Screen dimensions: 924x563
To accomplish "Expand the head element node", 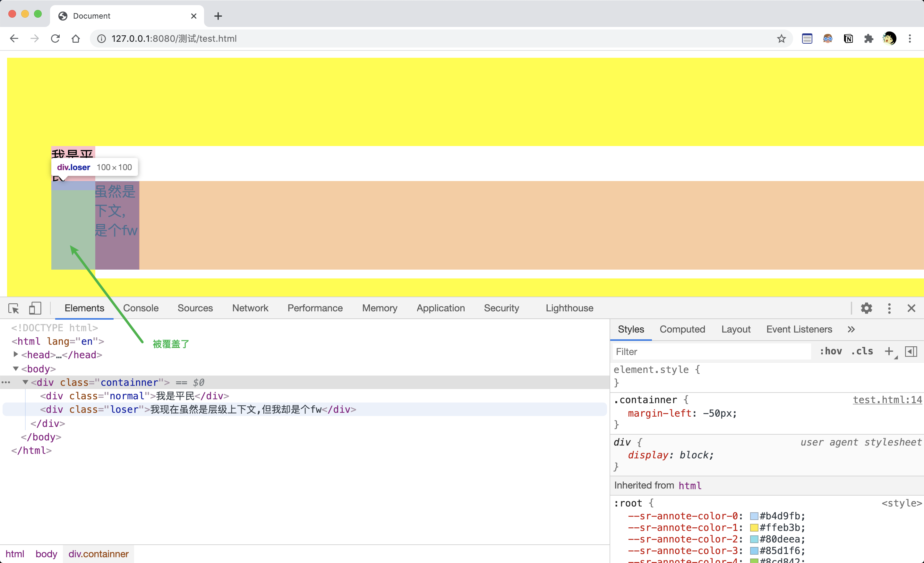I will click(15, 354).
